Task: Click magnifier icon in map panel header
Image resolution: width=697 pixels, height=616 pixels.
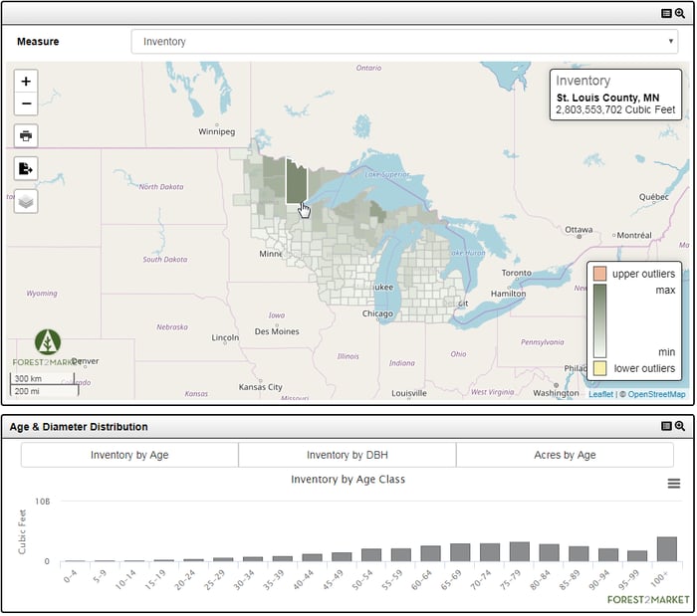Action: click(x=680, y=13)
